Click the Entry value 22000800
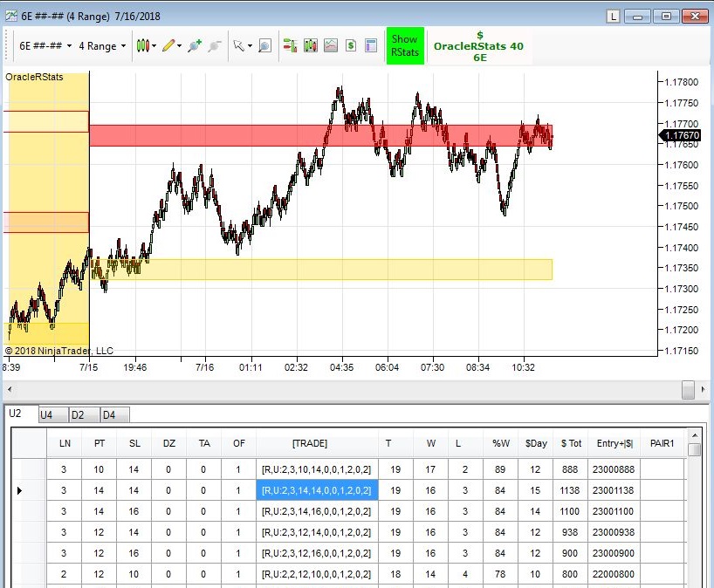The width and height of the screenshot is (714, 588). (614, 574)
